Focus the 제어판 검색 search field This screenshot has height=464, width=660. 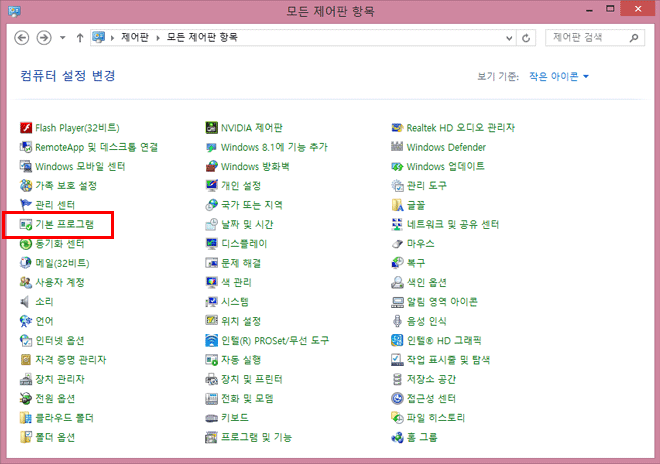(595, 38)
